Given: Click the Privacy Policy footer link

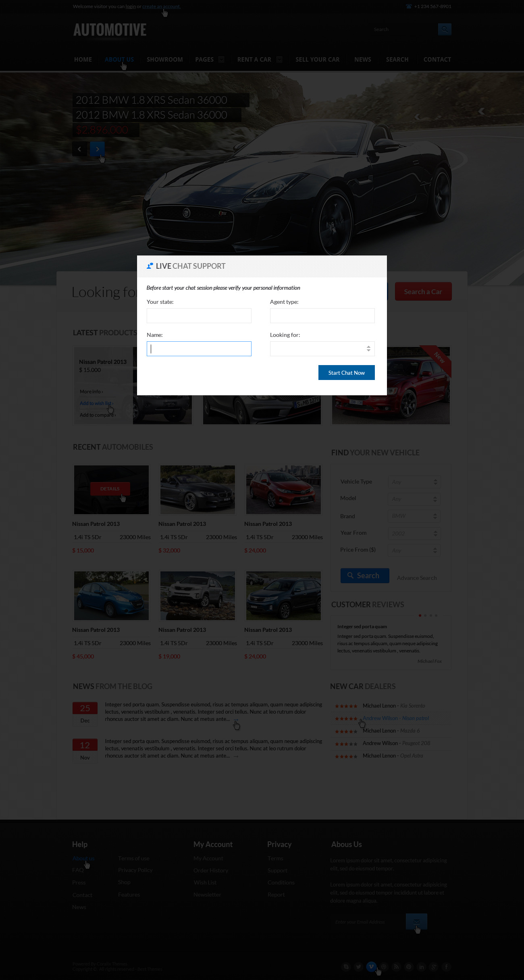Looking at the screenshot, I should click(x=135, y=870).
